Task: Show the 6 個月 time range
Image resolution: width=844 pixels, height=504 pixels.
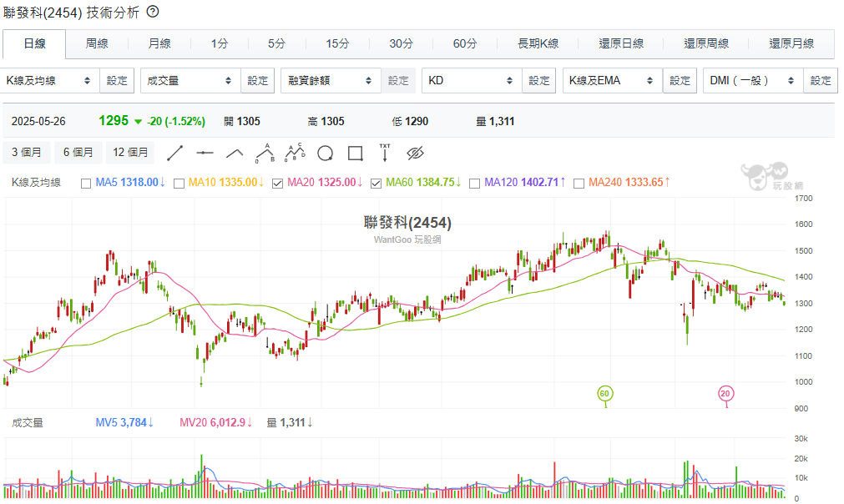Action: point(78,153)
